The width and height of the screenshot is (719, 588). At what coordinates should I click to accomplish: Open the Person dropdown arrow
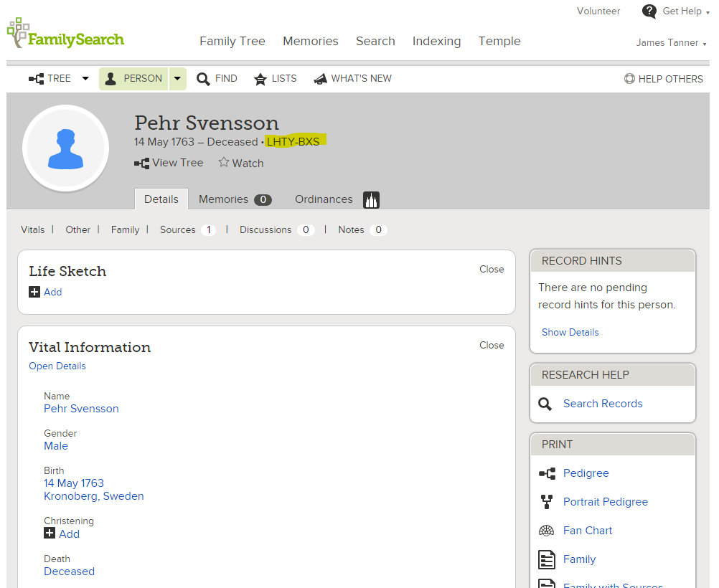(177, 79)
